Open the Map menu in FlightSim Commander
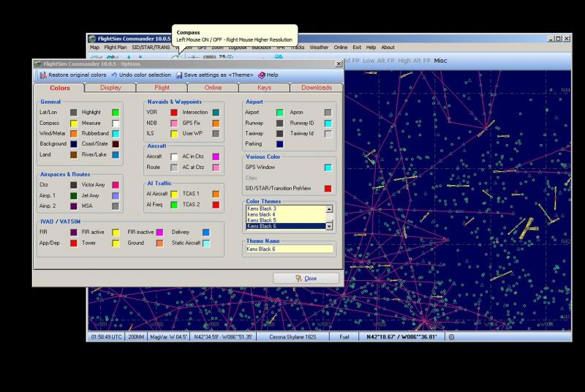 [x=94, y=48]
